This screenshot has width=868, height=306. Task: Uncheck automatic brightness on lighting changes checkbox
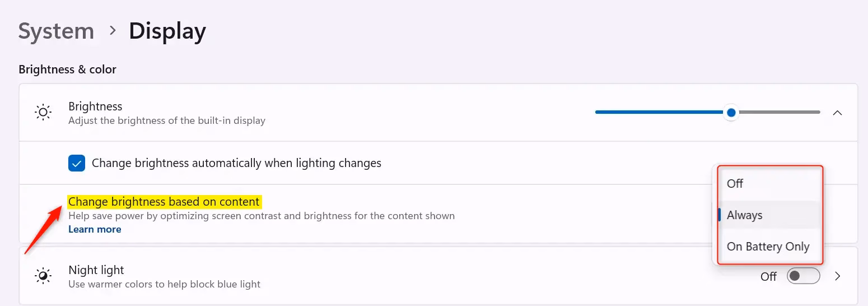pos(76,163)
